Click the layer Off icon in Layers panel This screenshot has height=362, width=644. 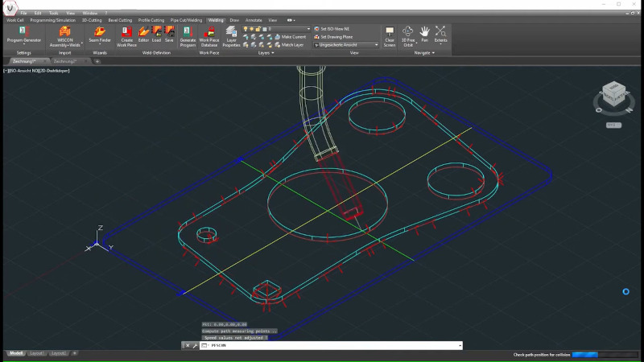point(246,37)
